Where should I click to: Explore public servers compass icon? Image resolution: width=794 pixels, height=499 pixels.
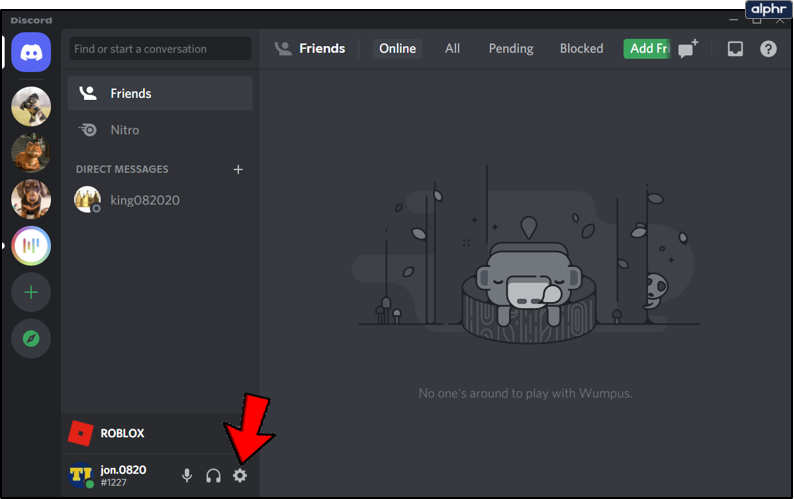[31, 338]
